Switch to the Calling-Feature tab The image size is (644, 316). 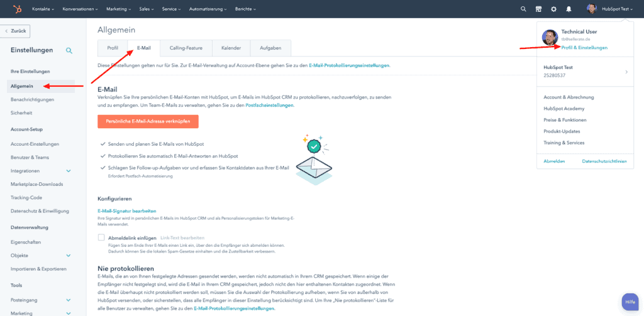[x=186, y=48]
